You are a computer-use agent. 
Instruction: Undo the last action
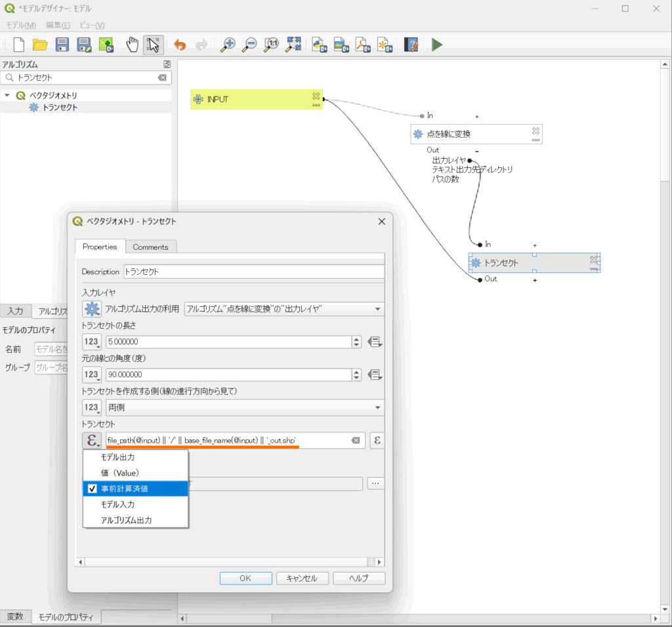(x=180, y=45)
